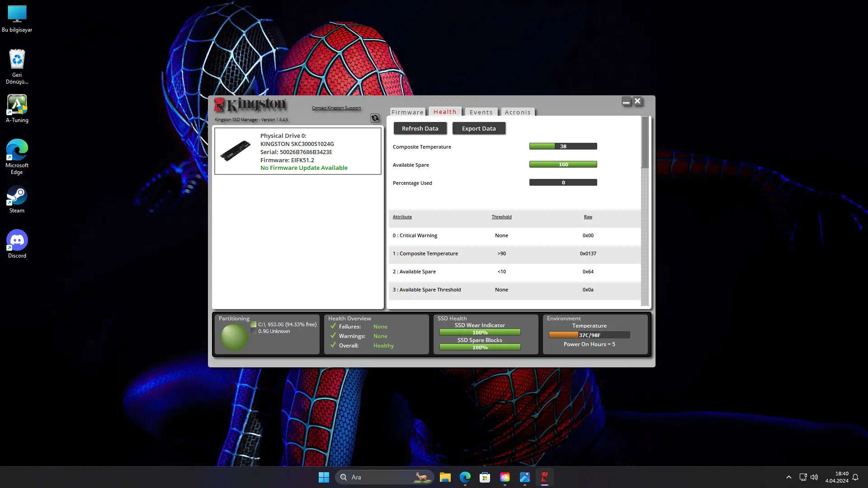Click the Refresh Data button
The height and width of the screenshot is (488, 868).
point(420,128)
